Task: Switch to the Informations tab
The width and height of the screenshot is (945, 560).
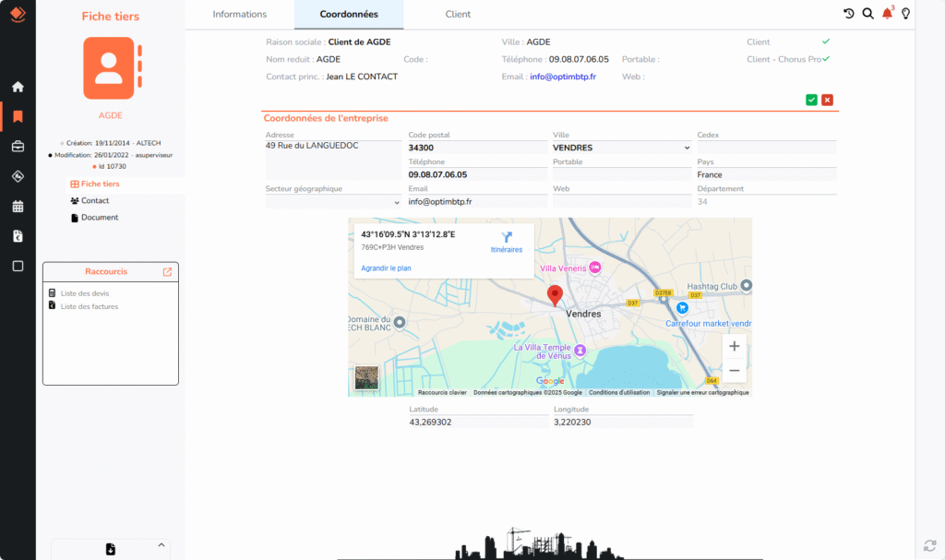Action: coord(239,15)
